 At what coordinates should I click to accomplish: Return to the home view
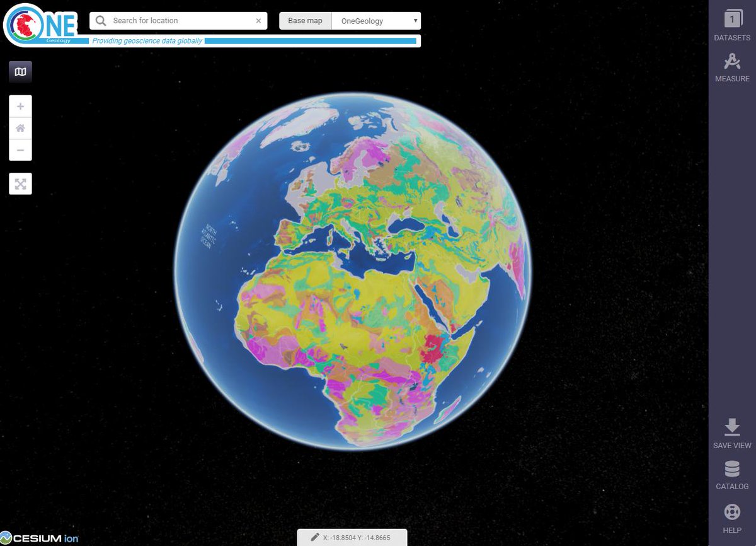tap(20, 128)
